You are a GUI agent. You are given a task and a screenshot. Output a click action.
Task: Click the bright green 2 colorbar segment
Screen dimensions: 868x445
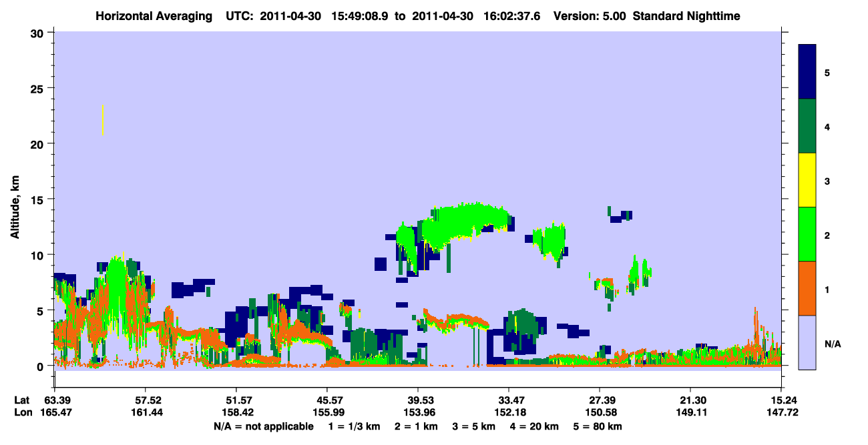pos(807,234)
